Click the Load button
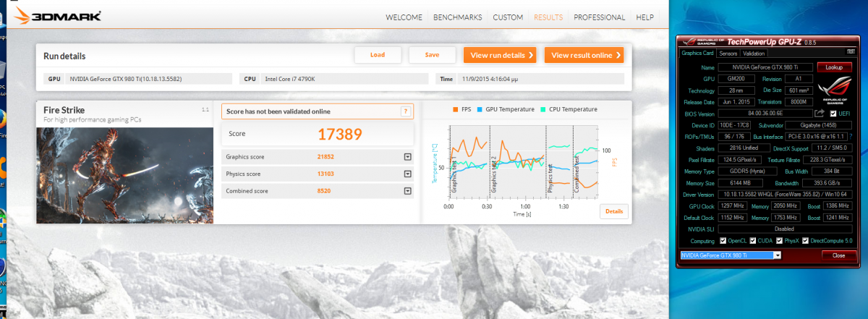 click(378, 55)
